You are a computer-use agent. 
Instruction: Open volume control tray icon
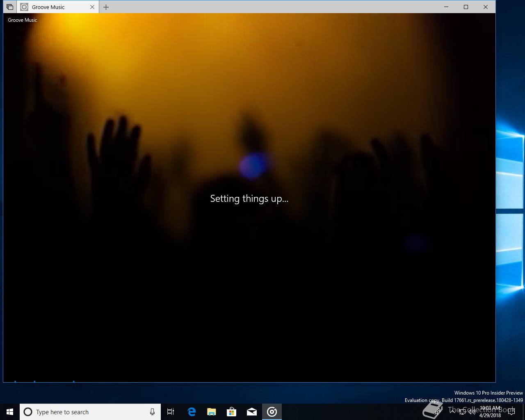point(472,412)
